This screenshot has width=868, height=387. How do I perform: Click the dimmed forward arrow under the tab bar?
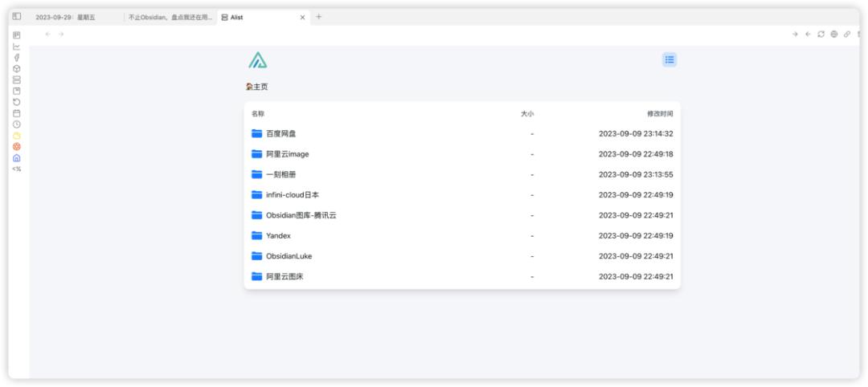pyautogui.click(x=61, y=35)
